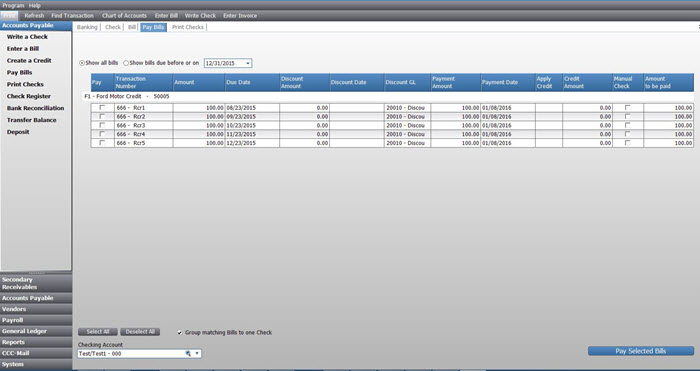Click the Deselect All button
The width and height of the screenshot is (700, 371).
tap(140, 332)
